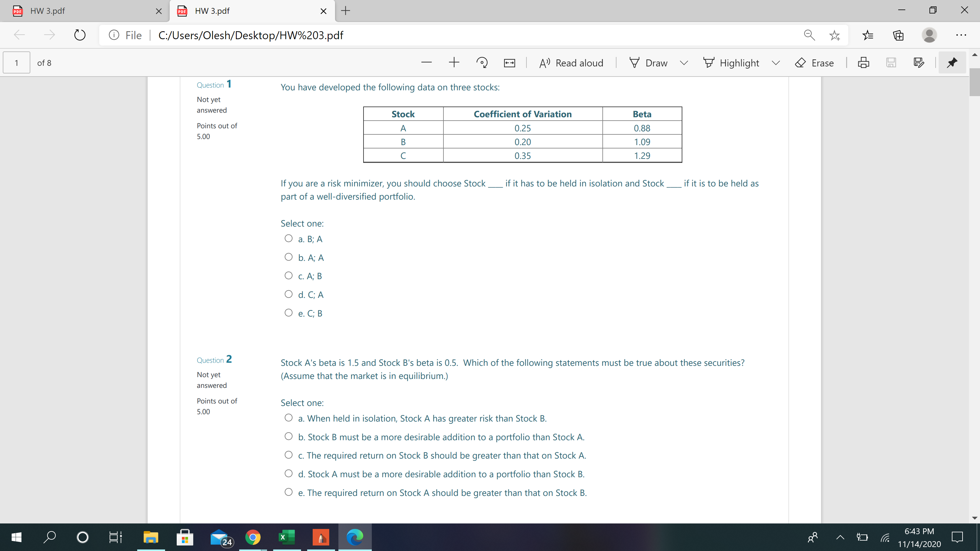Image resolution: width=980 pixels, height=551 pixels.
Task: Open the Settings and more menu
Action: (961, 35)
